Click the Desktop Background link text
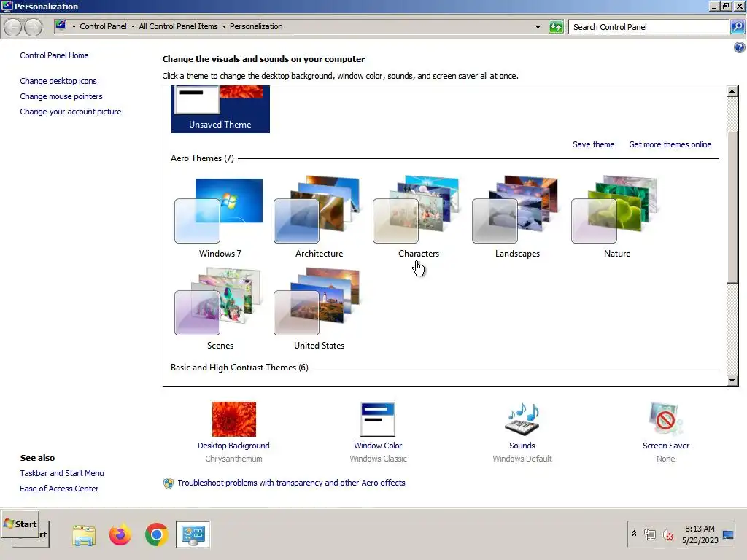 233,446
